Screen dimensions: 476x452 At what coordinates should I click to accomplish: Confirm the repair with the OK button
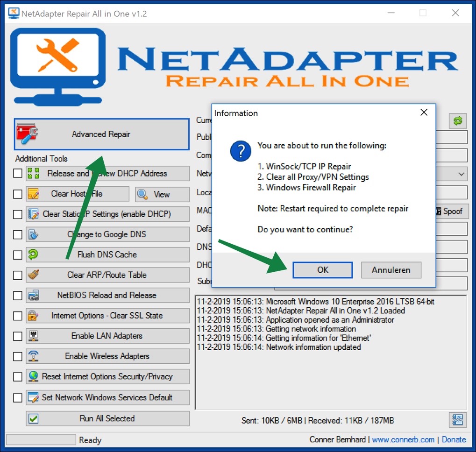click(x=323, y=270)
